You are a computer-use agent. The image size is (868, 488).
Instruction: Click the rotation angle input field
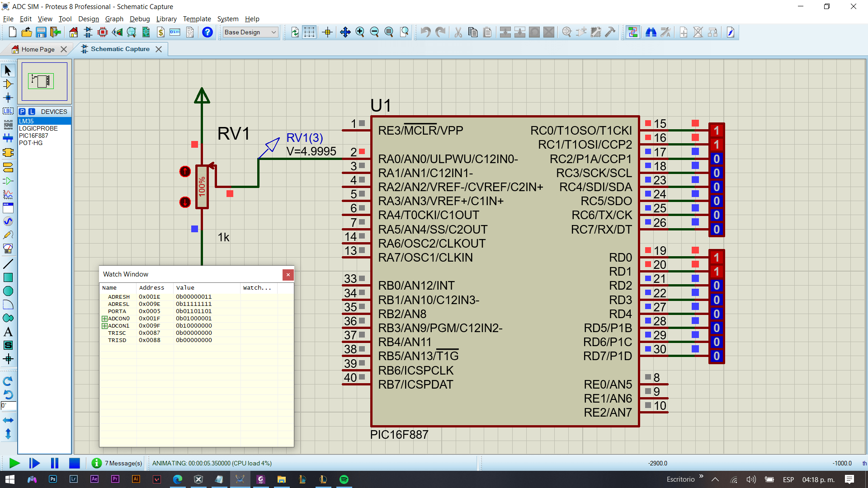9,406
